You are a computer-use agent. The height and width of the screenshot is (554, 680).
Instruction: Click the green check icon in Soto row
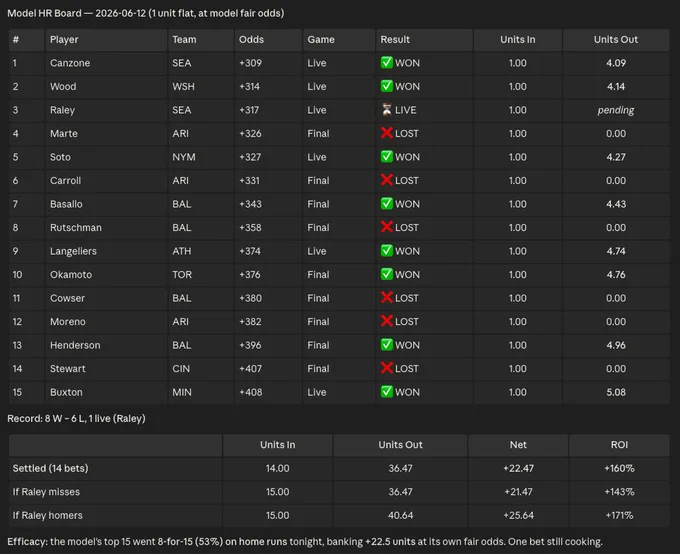tap(387, 157)
